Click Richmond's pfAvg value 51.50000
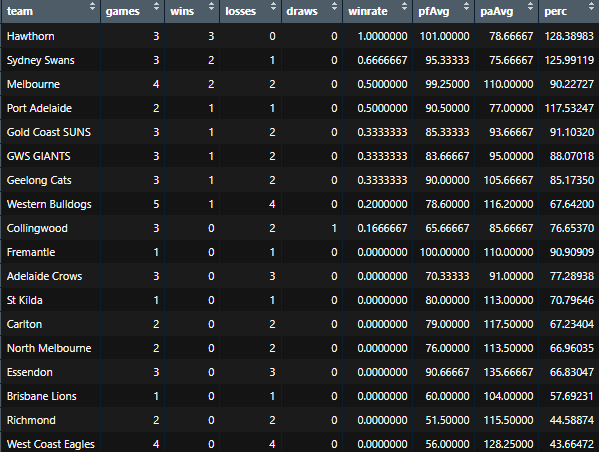Viewport: 599px width, 452px height. tap(447, 420)
